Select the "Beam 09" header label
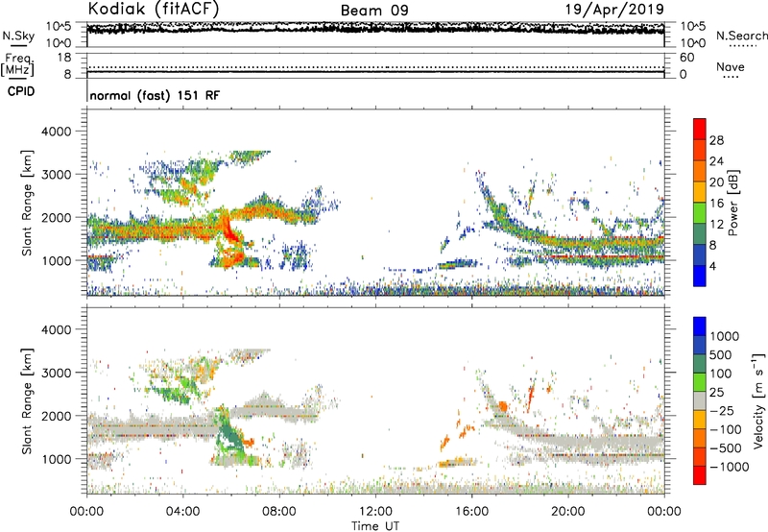The image size is (768, 532). point(374,11)
